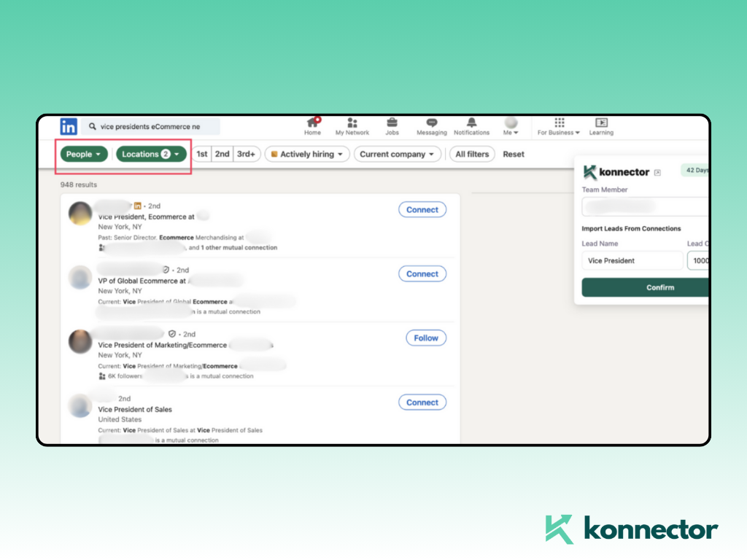Viewport: 747px width, 560px height.
Task: Open avatar of Vice President, Ecommerce result
Action: point(80,214)
